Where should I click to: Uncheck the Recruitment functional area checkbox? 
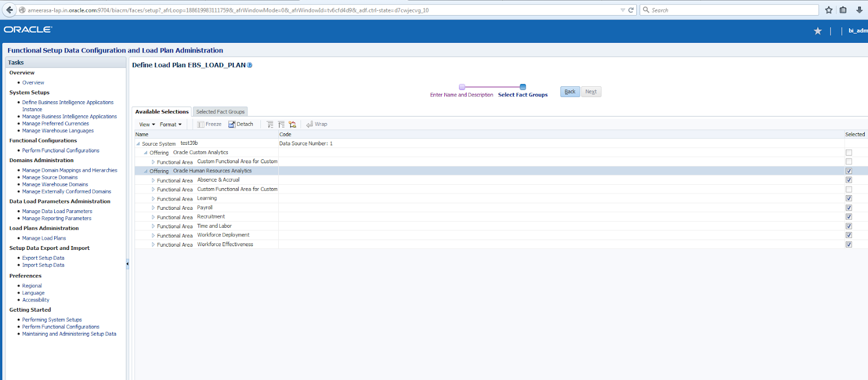click(849, 217)
